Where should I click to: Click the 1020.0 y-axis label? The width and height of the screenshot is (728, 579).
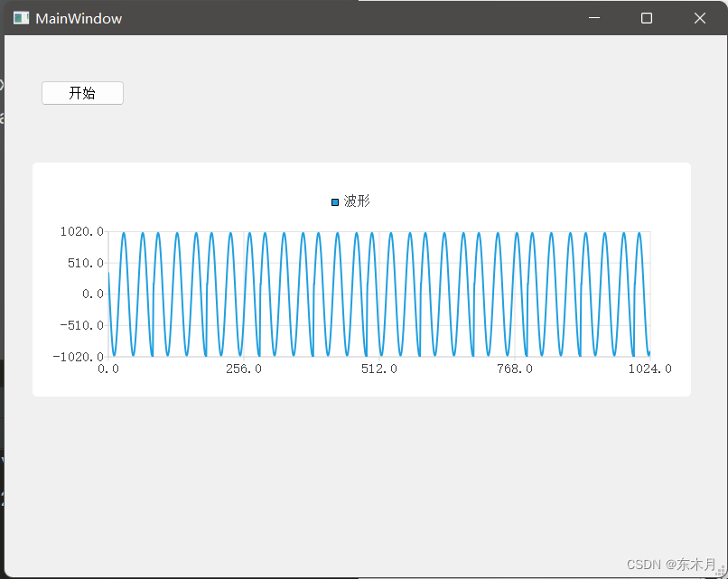(82, 232)
